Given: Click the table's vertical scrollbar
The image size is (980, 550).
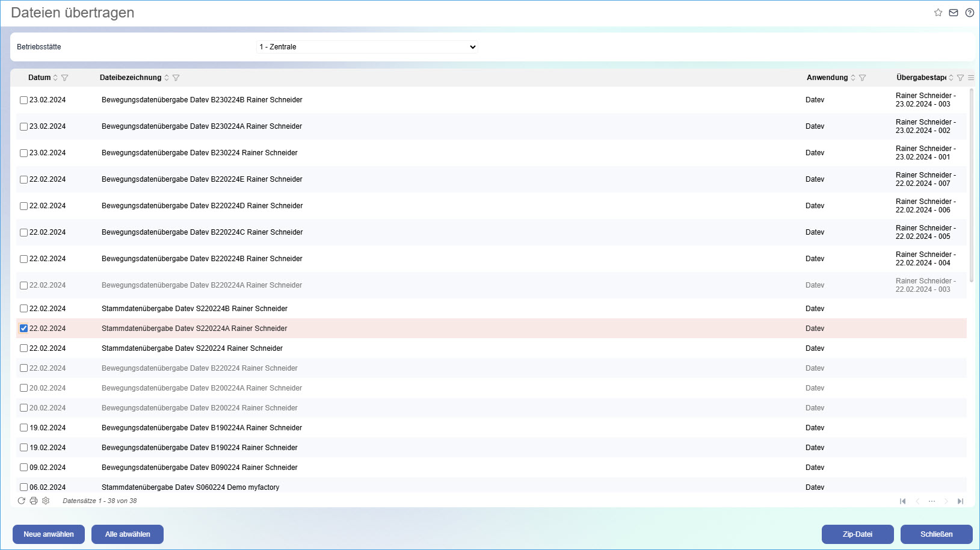Looking at the screenshot, I should 971,181.
